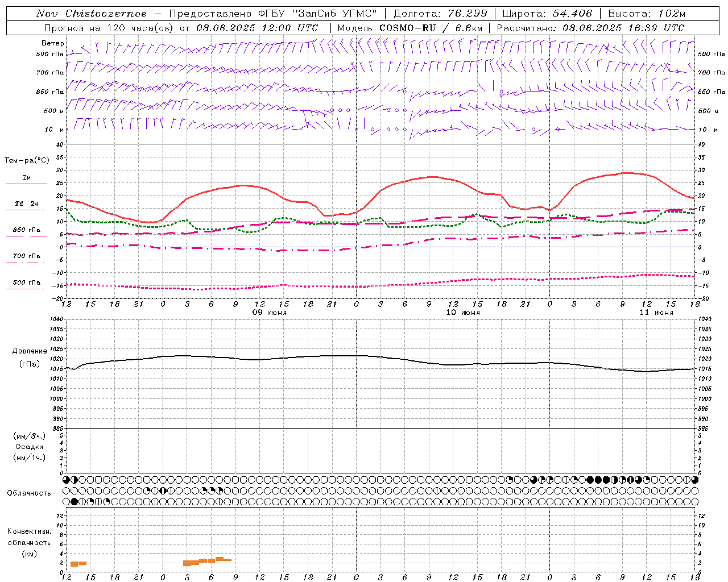728x582 pixels.
Task: Click the red line under '2м' legend
Action: pyautogui.click(x=26, y=184)
